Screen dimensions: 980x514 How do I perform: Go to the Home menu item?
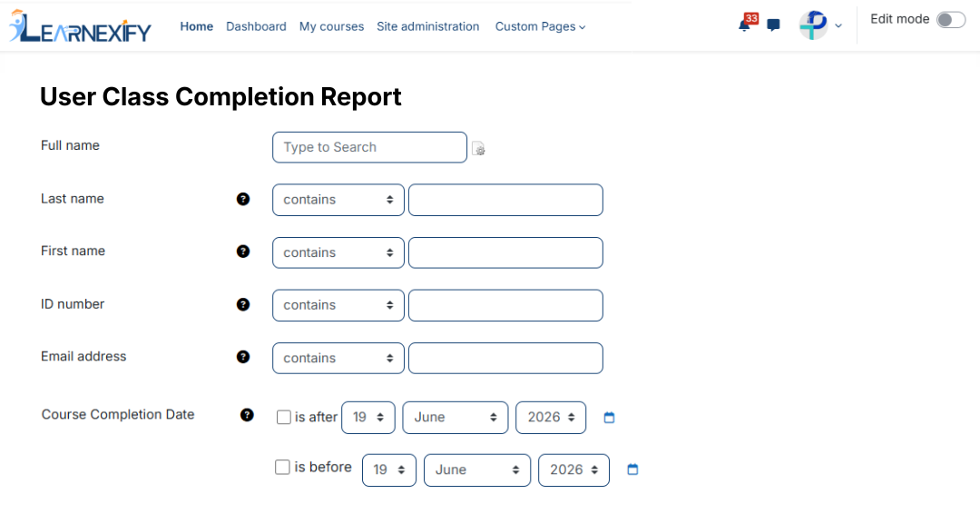point(196,26)
